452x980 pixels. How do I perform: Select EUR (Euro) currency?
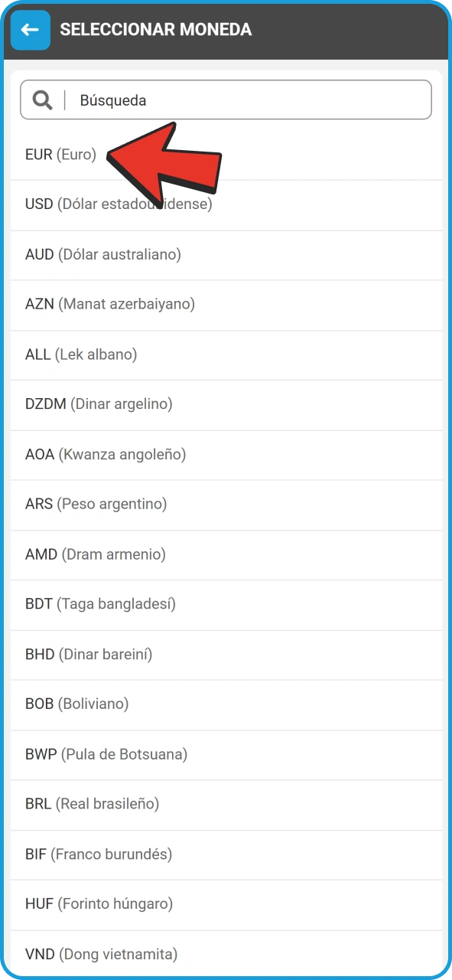226,155
